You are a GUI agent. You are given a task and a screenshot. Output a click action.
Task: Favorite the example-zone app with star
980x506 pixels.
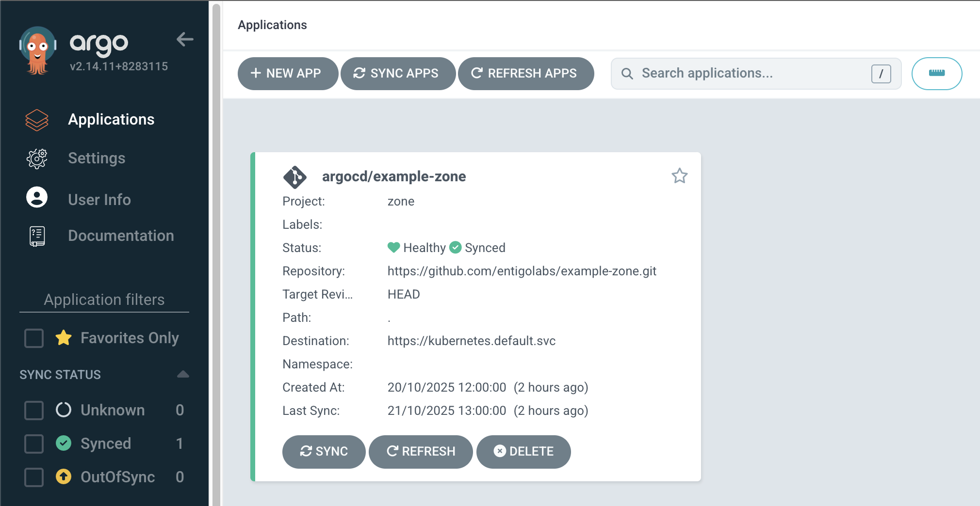coord(679,176)
